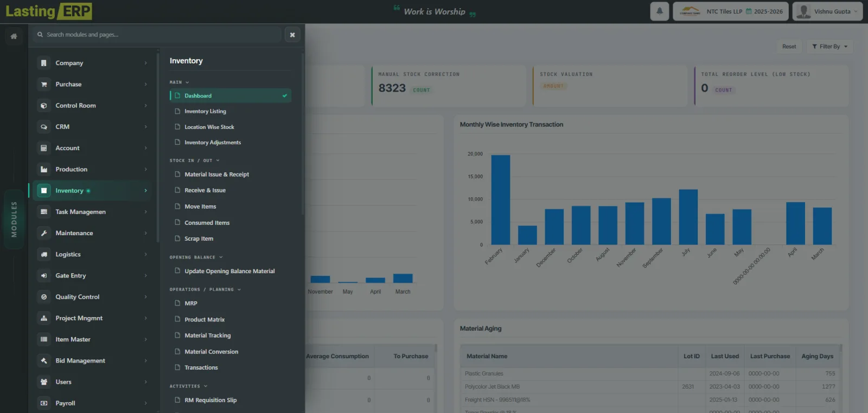Click the Project Mngmnt icon
This screenshot has width=868, height=413.
point(44,318)
